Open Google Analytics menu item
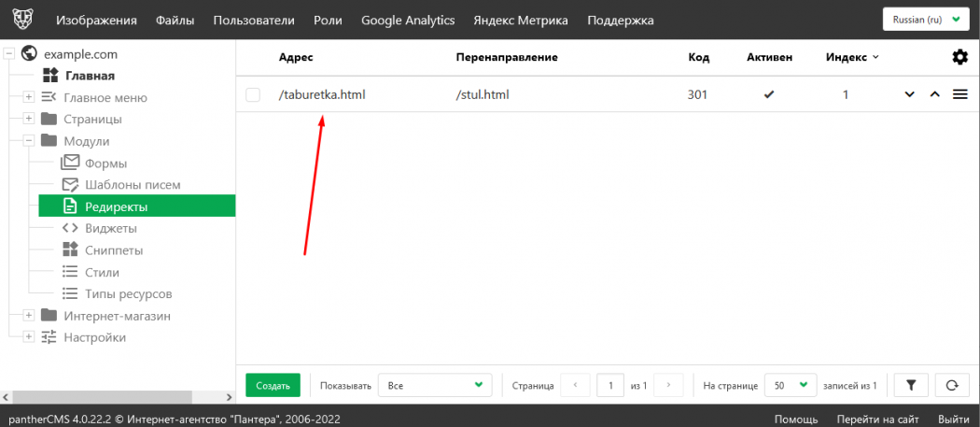The width and height of the screenshot is (980, 427). pos(408,20)
